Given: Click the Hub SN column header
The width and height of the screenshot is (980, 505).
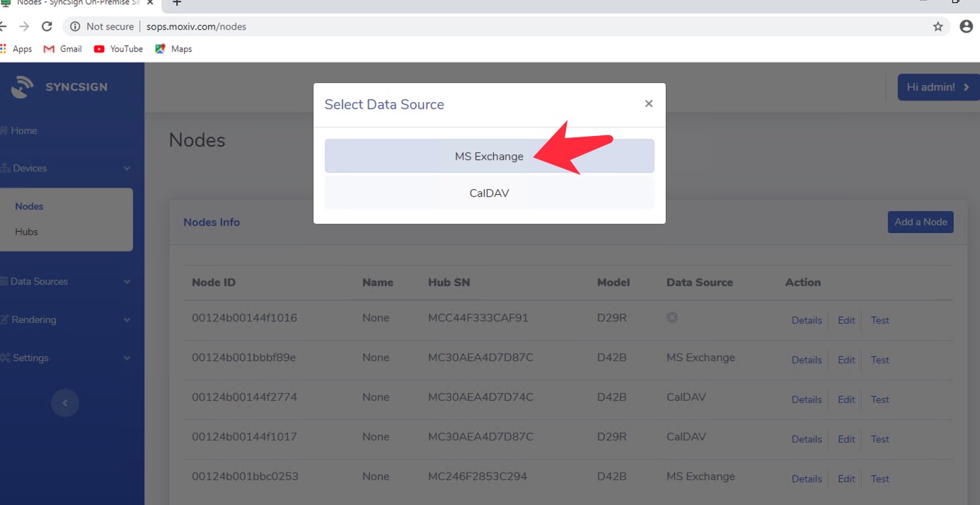Looking at the screenshot, I should click(449, 282).
